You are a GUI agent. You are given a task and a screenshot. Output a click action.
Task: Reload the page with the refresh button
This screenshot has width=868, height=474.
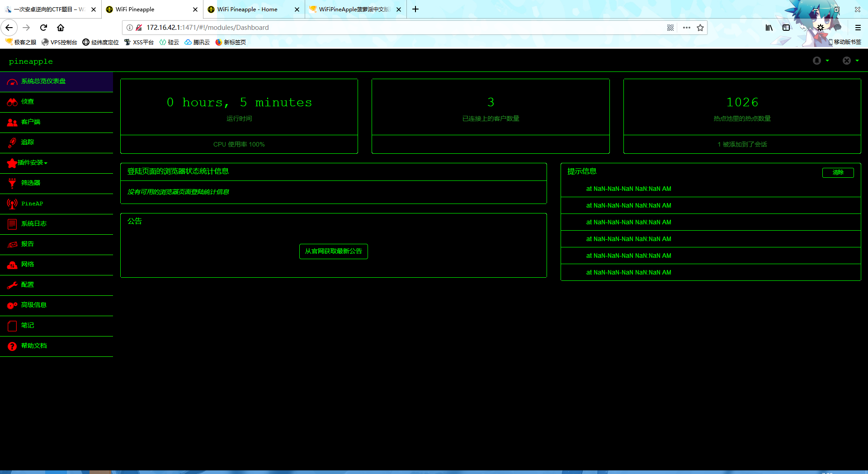click(43, 28)
